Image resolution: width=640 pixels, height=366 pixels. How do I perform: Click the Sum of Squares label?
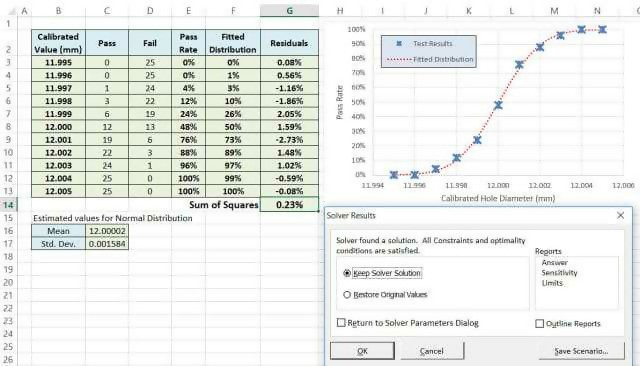[x=224, y=204]
